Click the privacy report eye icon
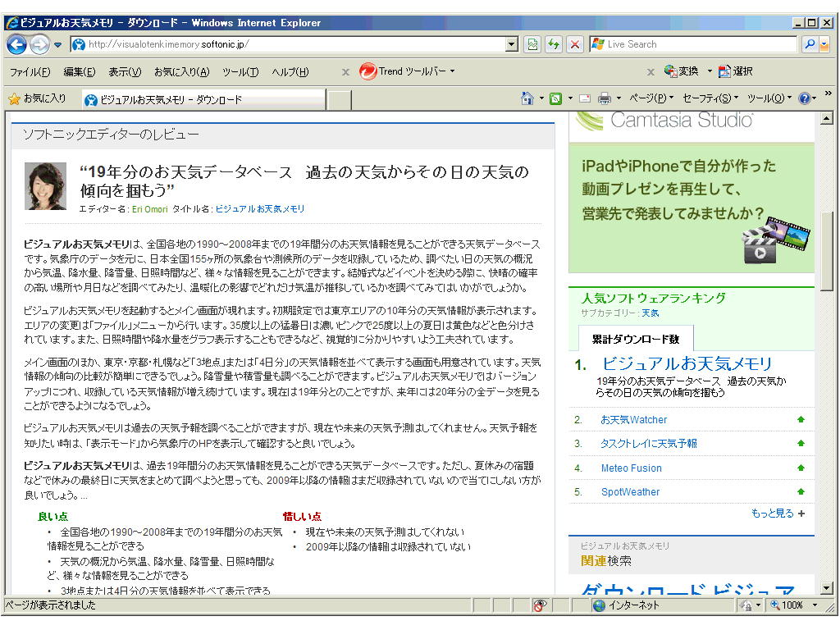This screenshot has width=840, height=630. (x=539, y=605)
